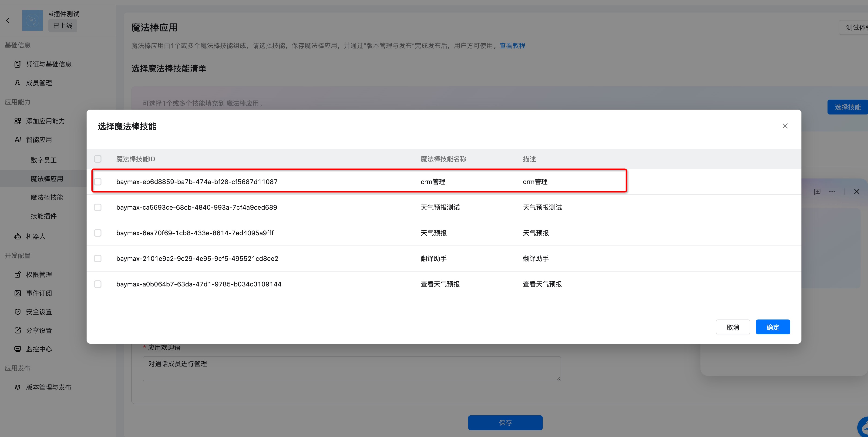The width and height of the screenshot is (868, 437).
Task: Open 魔法棒技能 sidebar entry
Action: point(47,197)
